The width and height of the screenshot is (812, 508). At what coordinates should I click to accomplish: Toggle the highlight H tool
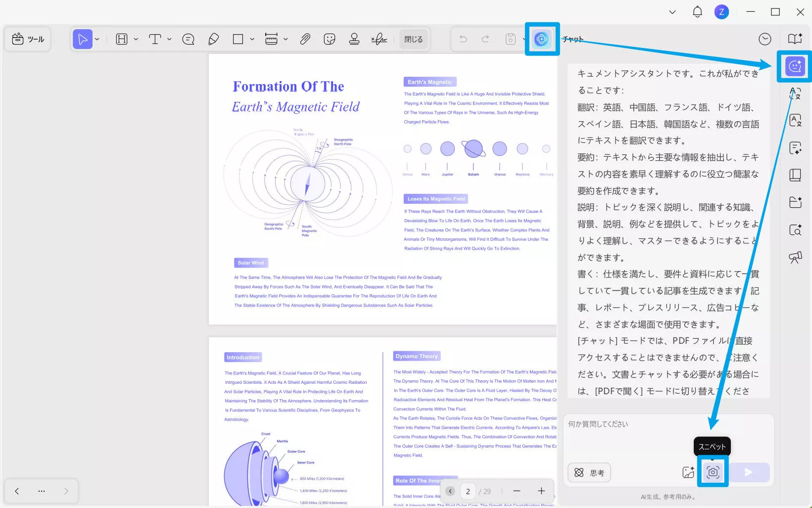click(x=121, y=39)
